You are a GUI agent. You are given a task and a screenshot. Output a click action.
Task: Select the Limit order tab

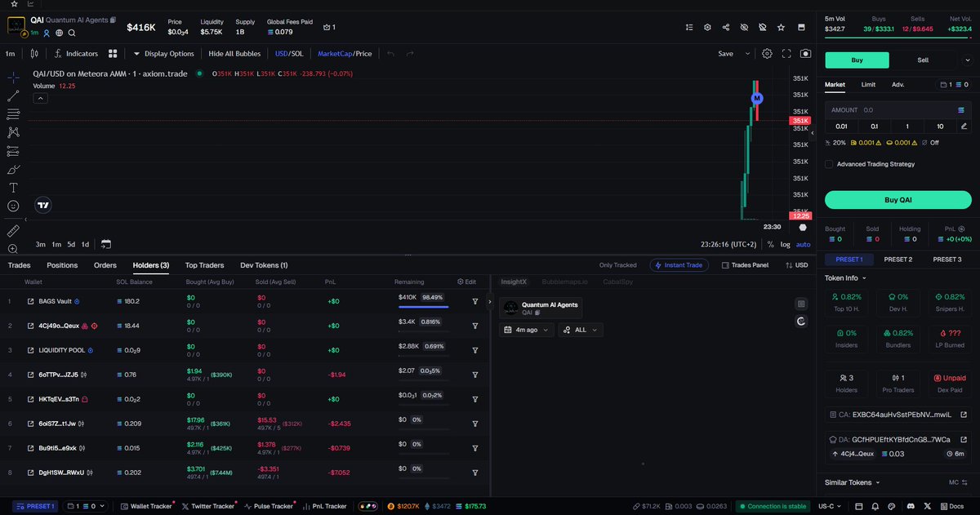[x=868, y=84]
